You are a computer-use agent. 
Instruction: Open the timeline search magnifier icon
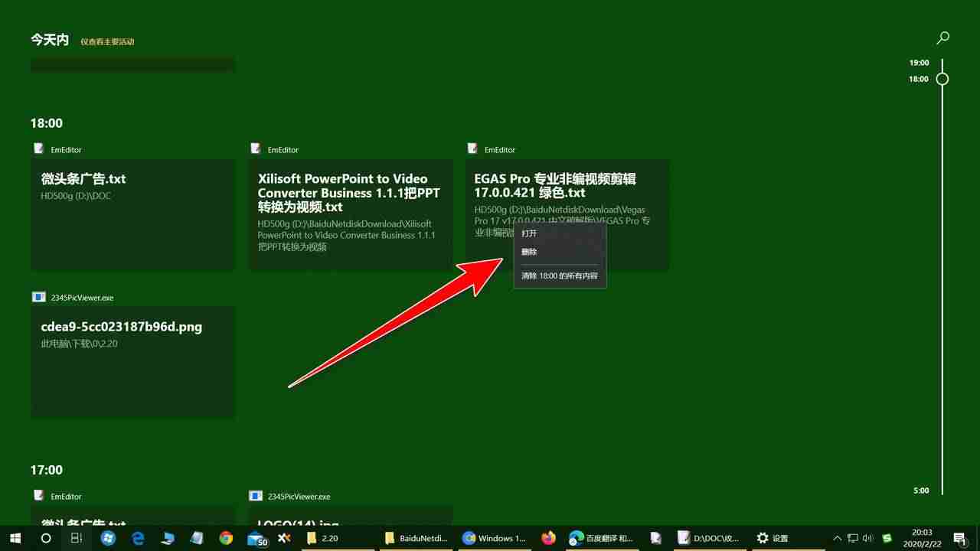click(943, 37)
